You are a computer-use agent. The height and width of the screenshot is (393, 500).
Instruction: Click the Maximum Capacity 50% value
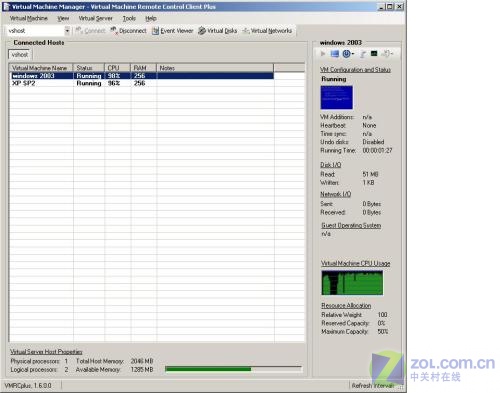[x=383, y=332]
